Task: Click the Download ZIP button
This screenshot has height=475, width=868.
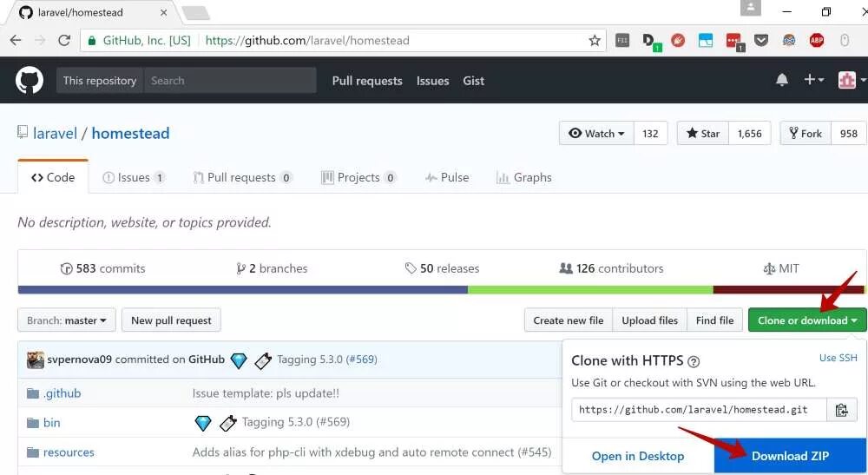Action: pyautogui.click(x=790, y=456)
